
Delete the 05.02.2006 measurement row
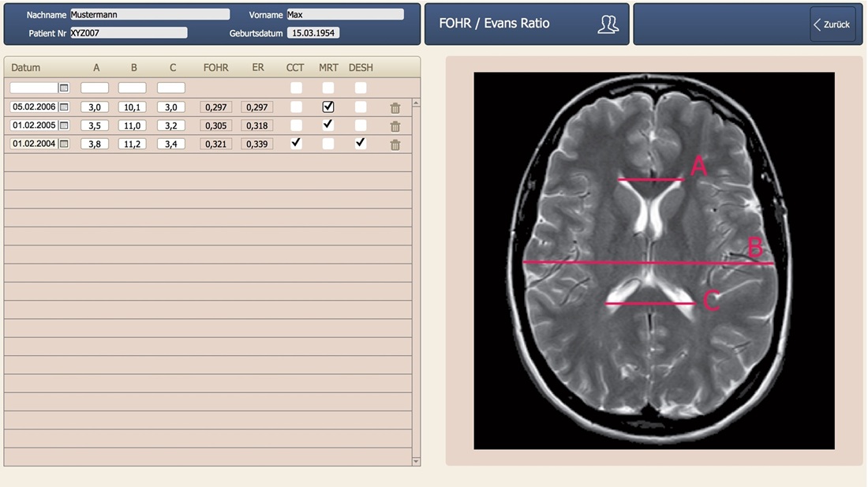point(395,108)
